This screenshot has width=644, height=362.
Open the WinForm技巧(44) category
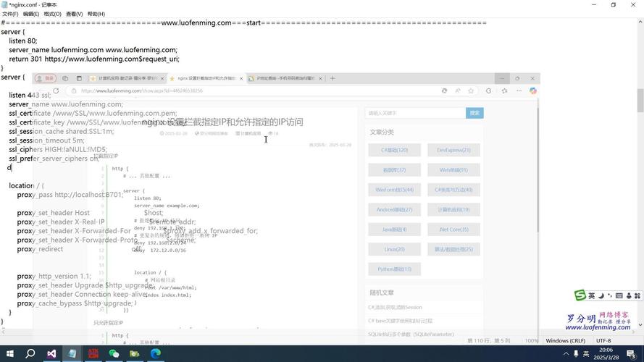click(x=394, y=190)
